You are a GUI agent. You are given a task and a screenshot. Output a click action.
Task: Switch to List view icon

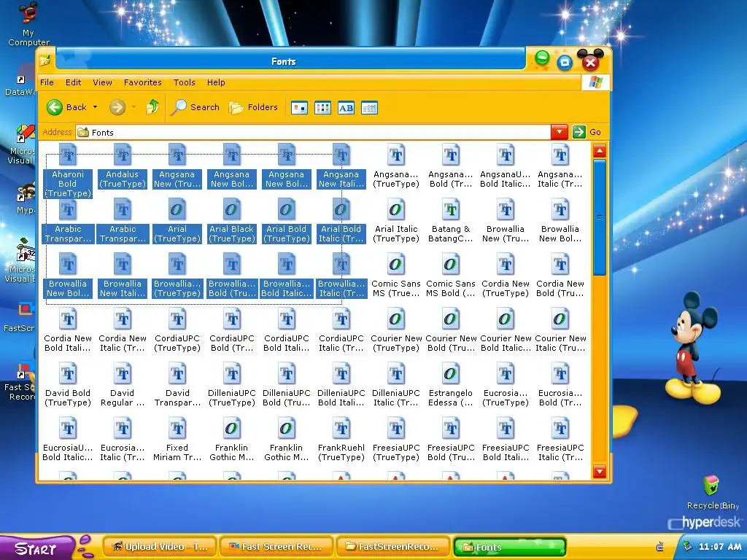pyautogui.click(x=322, y=108)
